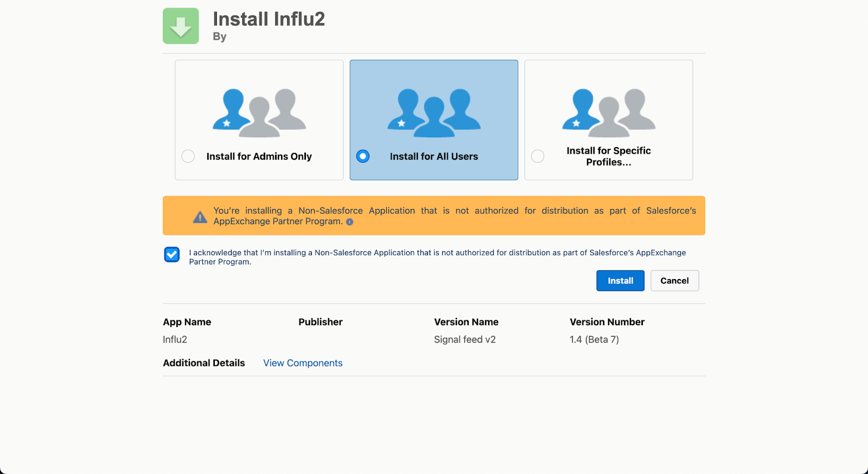The image size is (868, 474).
Task: Click the 1.4 (Beta 7) version number
Action: click(x=594, y=339)
